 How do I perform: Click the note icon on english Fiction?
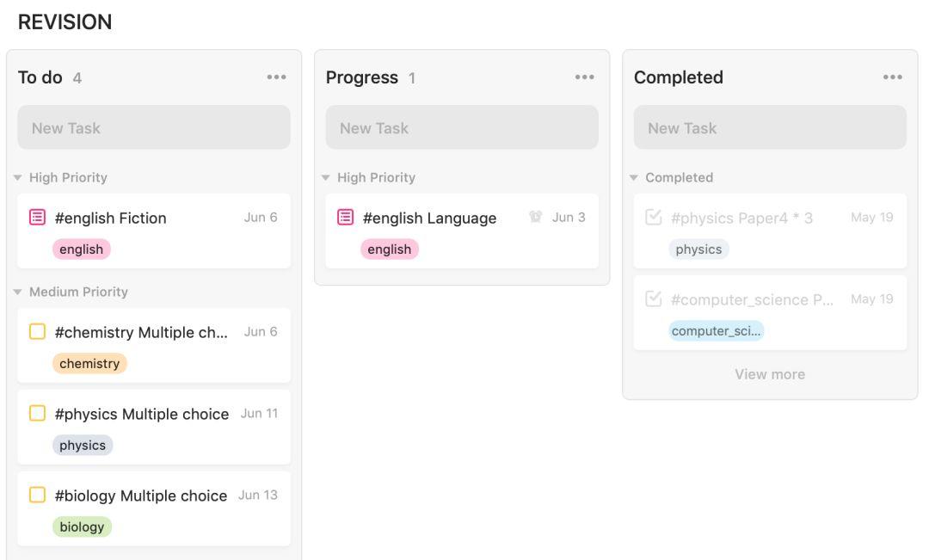pos(37,218)
